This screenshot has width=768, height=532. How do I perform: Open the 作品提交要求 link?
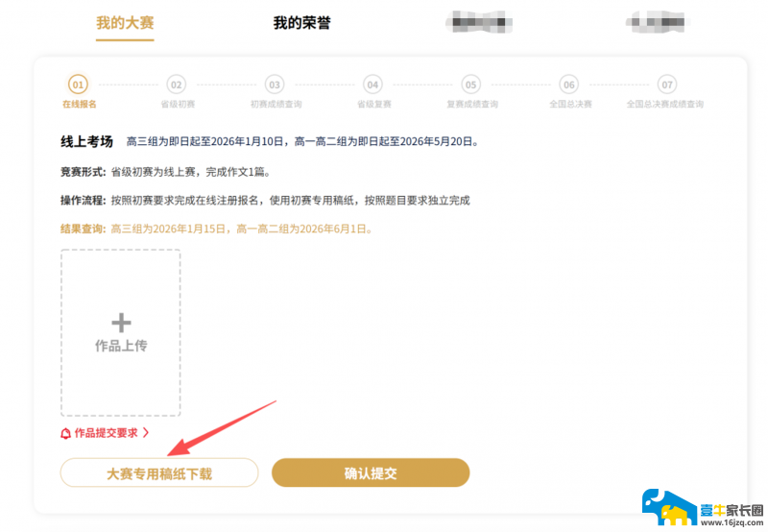coord(106,433)
